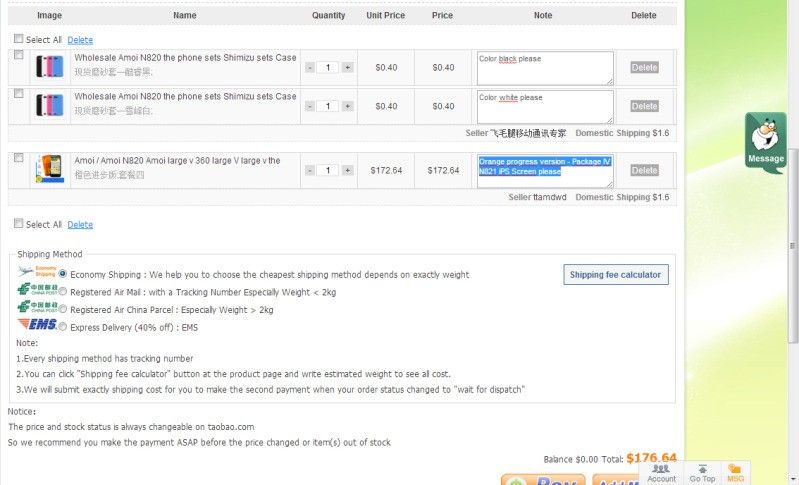Viewport: 799px width, 485px height.
Task: Open second 'Wholesale Amoi N820' product name
Action: (185, 96)
